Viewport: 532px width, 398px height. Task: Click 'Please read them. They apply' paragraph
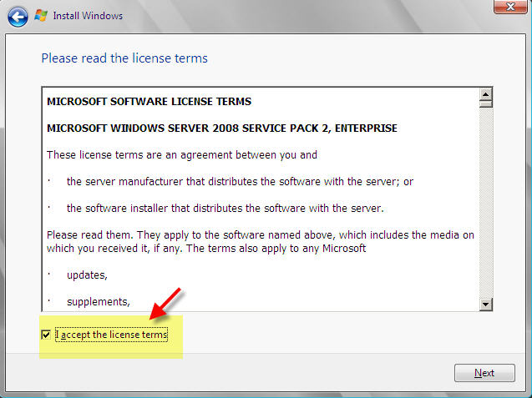tap(261, 242)
